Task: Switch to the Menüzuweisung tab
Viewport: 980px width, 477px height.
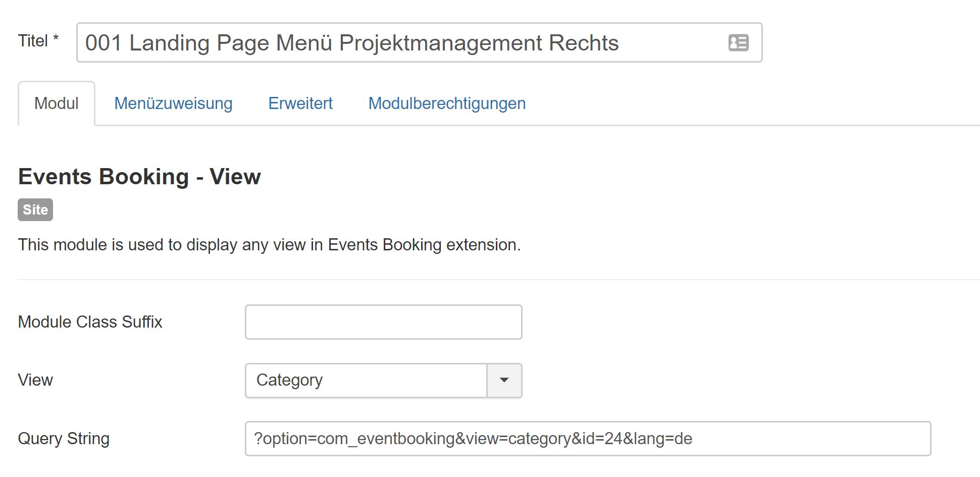Action: pos(173,103)
